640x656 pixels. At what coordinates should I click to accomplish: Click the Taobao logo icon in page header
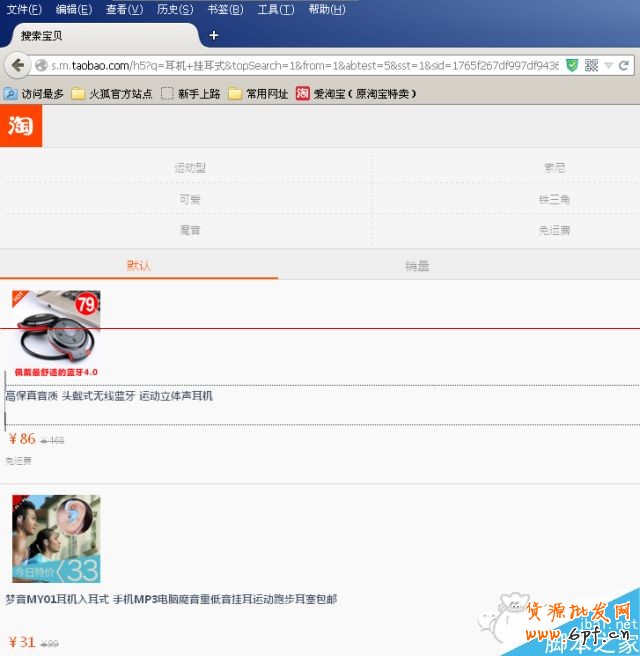pyautogui.click(x=21, y=126)
